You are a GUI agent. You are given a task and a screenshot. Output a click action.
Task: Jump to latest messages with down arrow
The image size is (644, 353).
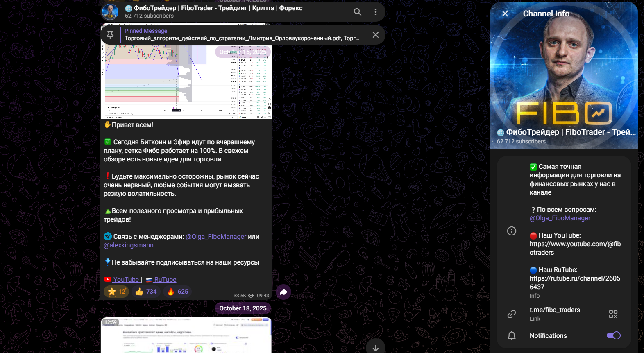coord(376,348)
